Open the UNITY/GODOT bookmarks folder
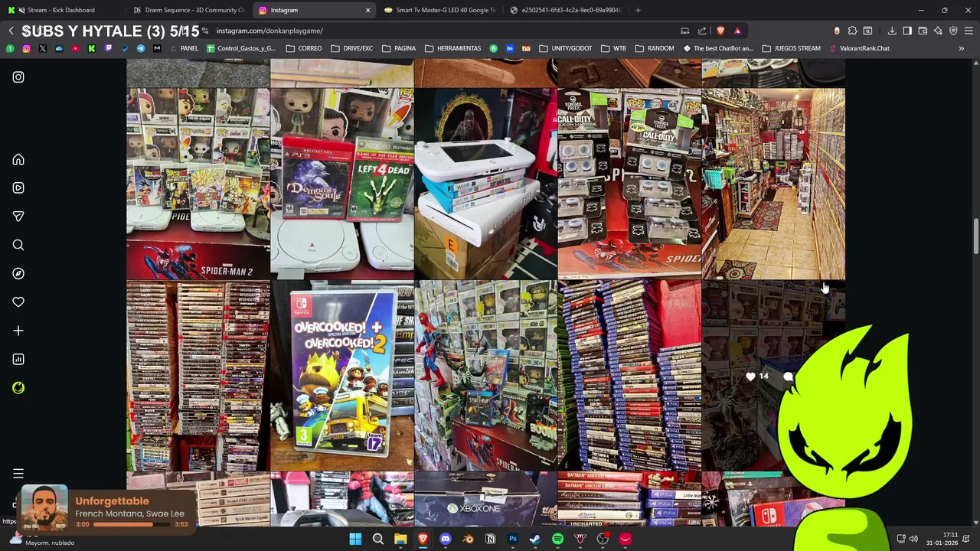Viewport: 980px width, 551px height. 565,48
